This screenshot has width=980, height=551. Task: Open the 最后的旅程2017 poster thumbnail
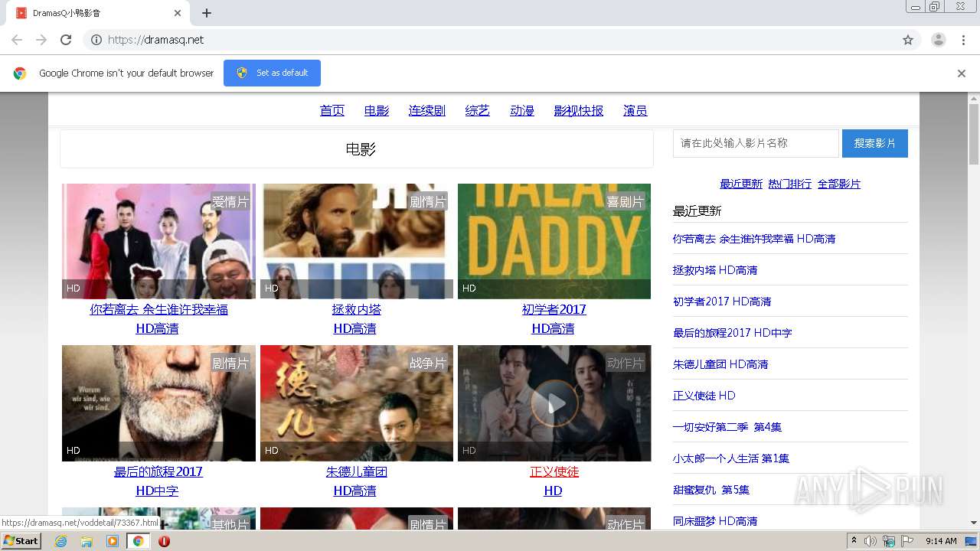158,403
